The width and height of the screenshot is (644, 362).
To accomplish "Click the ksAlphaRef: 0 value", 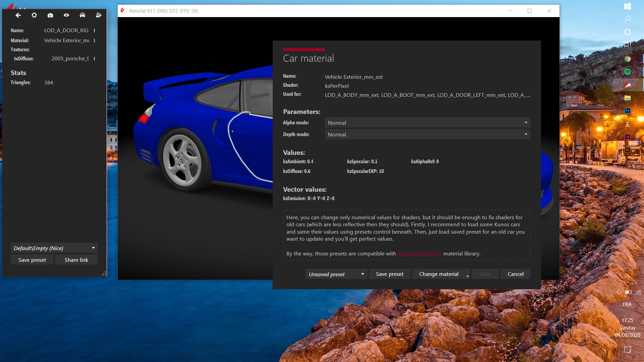I will [425, 162].
